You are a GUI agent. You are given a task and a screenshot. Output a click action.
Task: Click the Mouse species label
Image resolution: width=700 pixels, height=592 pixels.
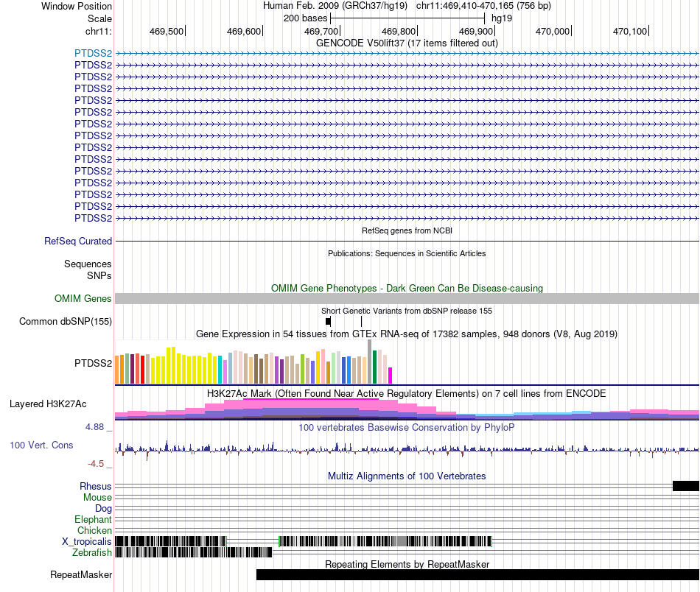click(x=97, y=498)
